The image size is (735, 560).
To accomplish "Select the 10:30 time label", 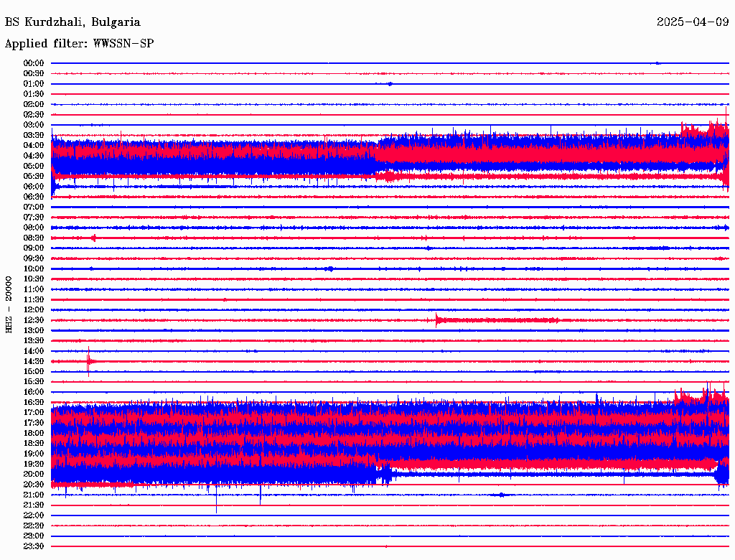I will point(34,279).
